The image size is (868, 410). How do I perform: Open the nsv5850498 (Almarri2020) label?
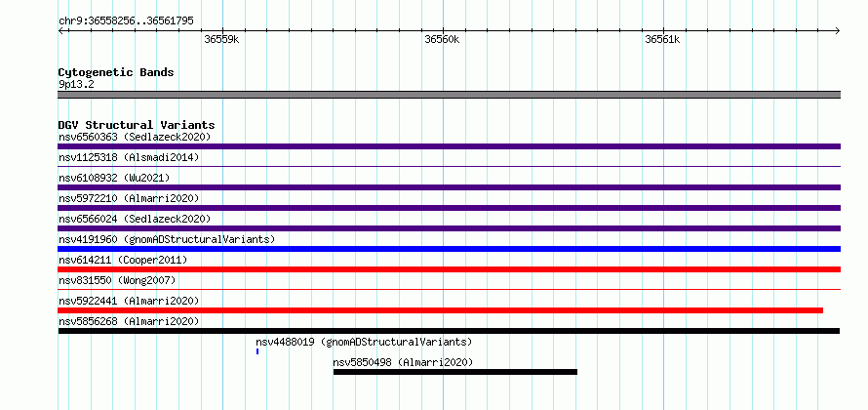tap(403, 362)
